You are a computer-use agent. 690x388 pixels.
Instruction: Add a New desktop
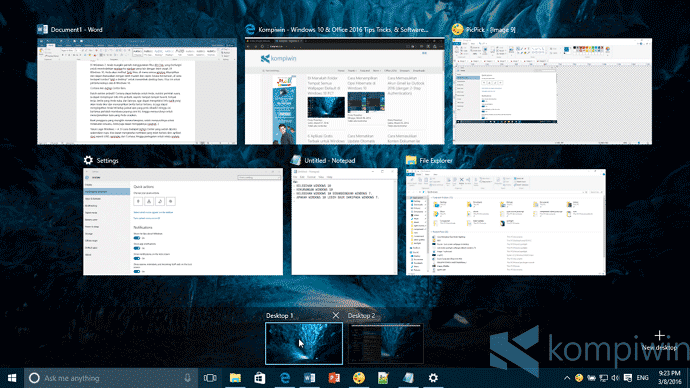pos(659,340)
